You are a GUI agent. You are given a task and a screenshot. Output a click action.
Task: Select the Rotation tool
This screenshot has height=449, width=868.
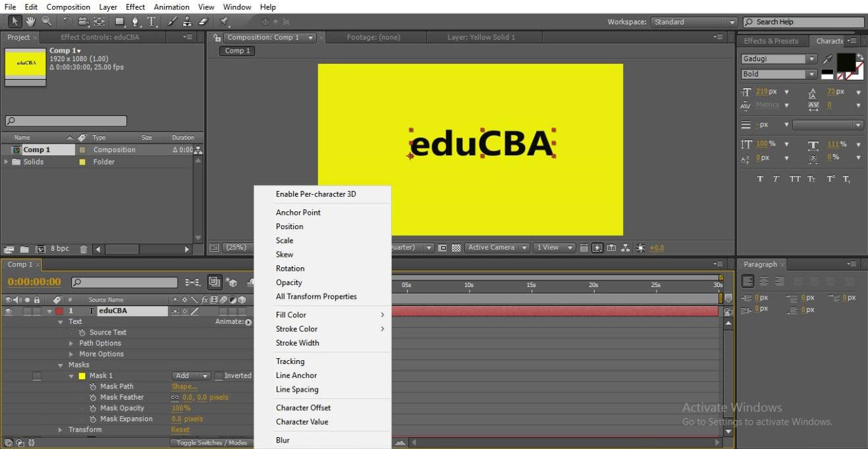(x=68, y=22)
